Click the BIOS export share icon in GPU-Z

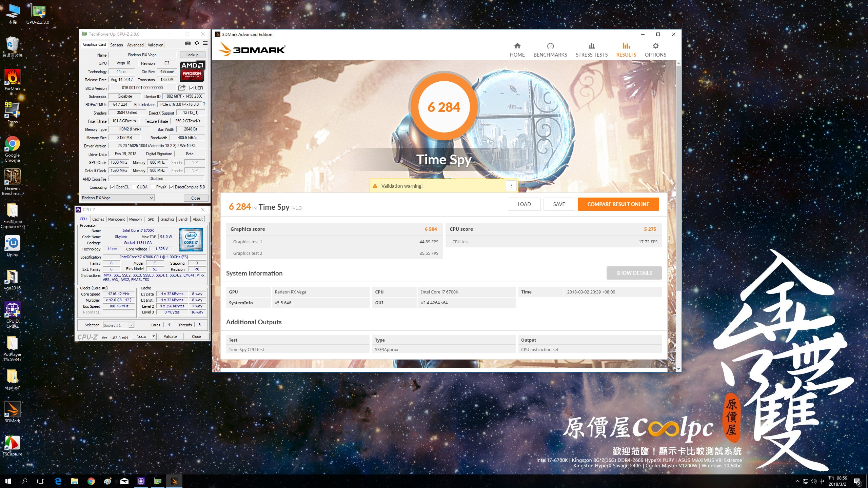[x=182, y=88]
